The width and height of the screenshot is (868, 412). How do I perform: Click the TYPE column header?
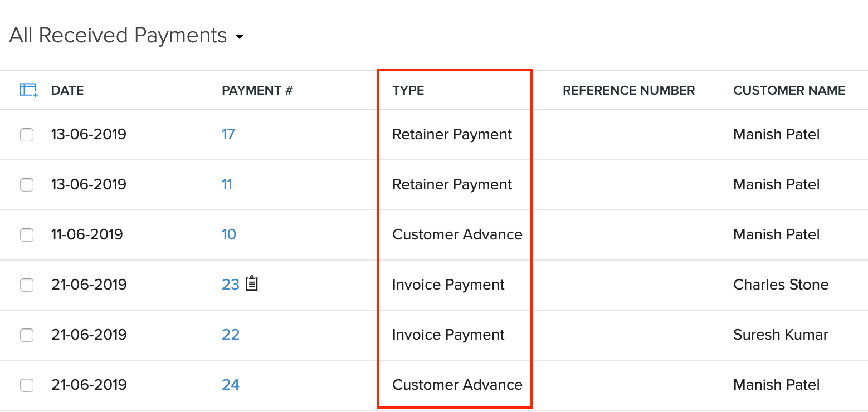(x=408, y=90)
